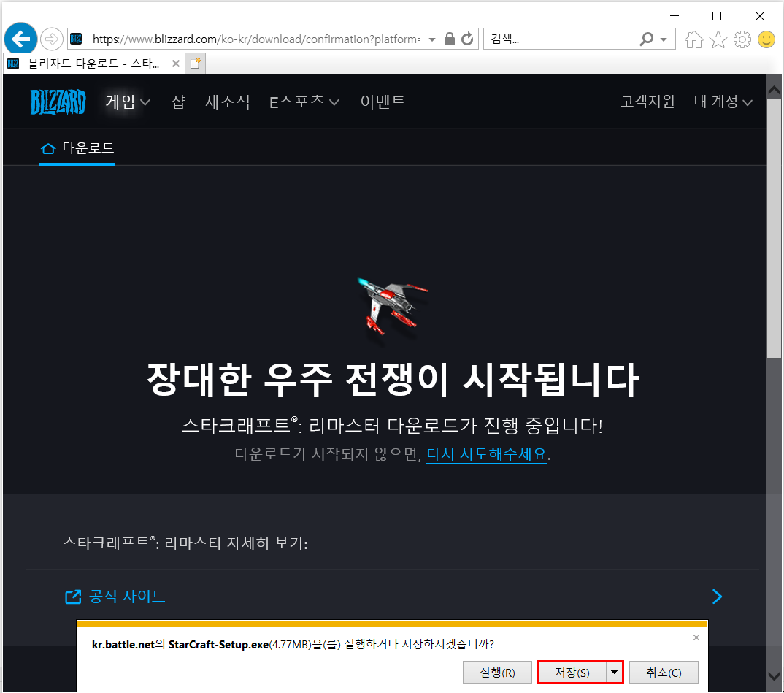784x693 pixels.
Task: Click the Refresh page icon
Action: (467, 39)
